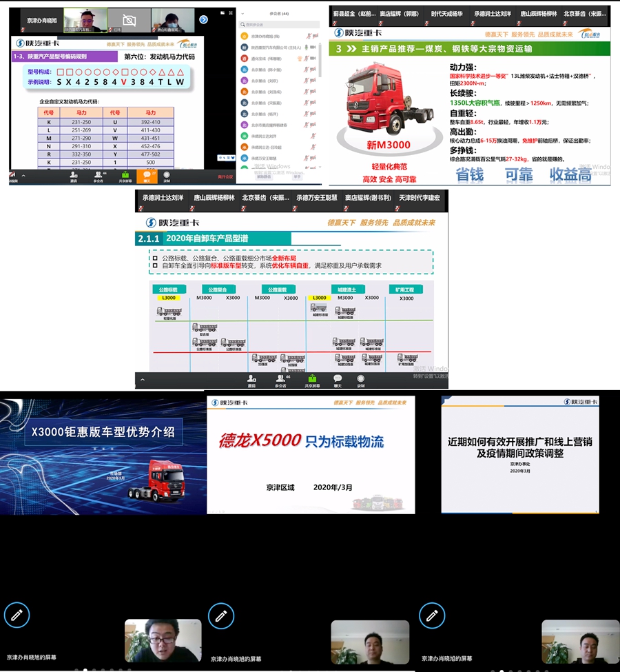Expand the caret at the middle meeting toolbar's left
Screen dimensions: 620x672
tap(143, 380)
